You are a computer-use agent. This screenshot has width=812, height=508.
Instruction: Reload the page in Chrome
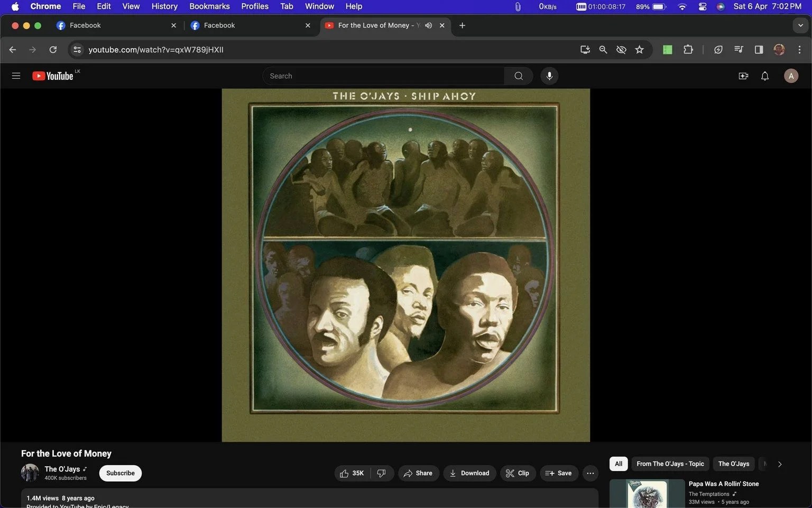pyautogui.click(x=53, y=49)
